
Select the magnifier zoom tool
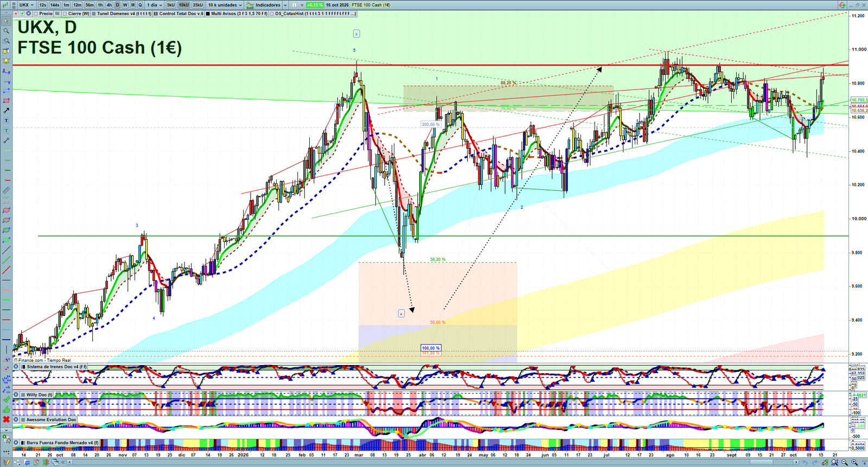tap(6, 31)
